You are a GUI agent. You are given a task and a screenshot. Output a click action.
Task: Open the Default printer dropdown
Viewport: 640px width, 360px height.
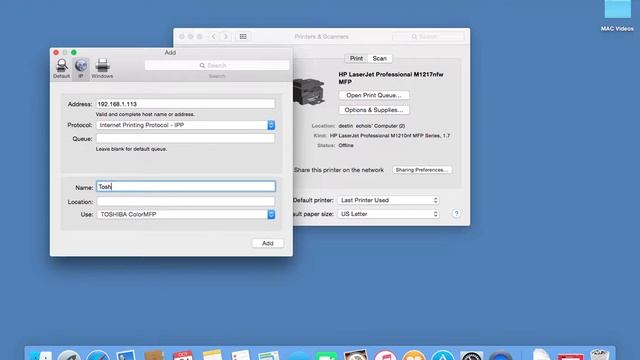point(389,200)
